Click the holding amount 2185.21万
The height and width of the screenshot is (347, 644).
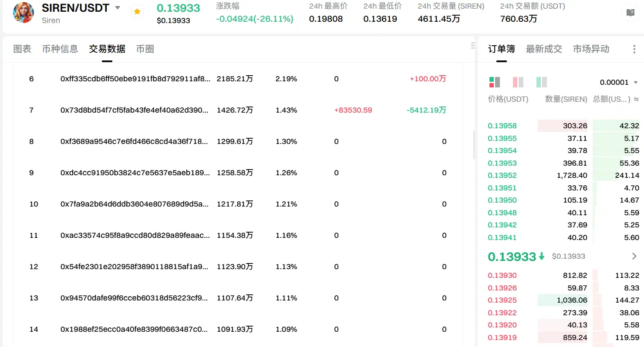(235, 79)
